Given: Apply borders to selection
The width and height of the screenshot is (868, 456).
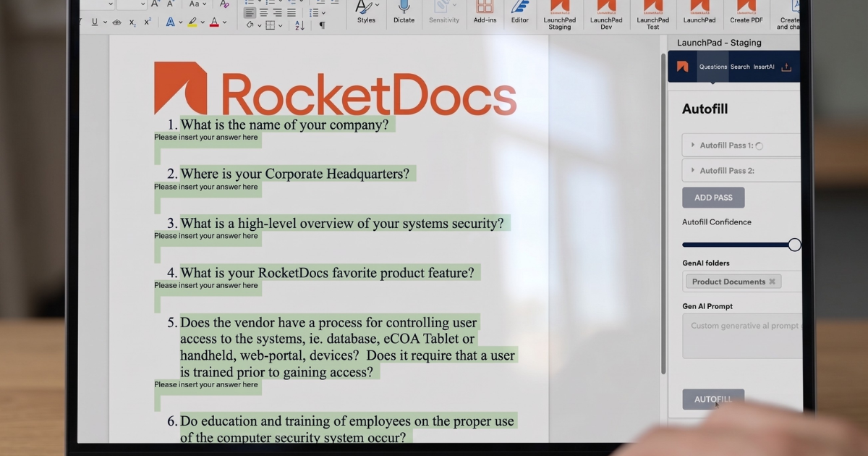Looking at the screenshot, I should click(270, 25).
